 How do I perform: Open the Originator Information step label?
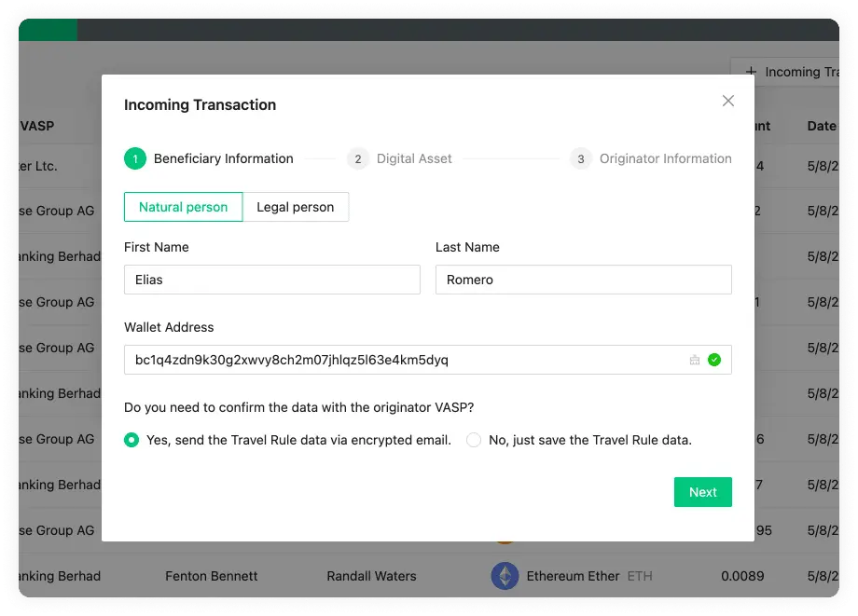click(664, 158)
